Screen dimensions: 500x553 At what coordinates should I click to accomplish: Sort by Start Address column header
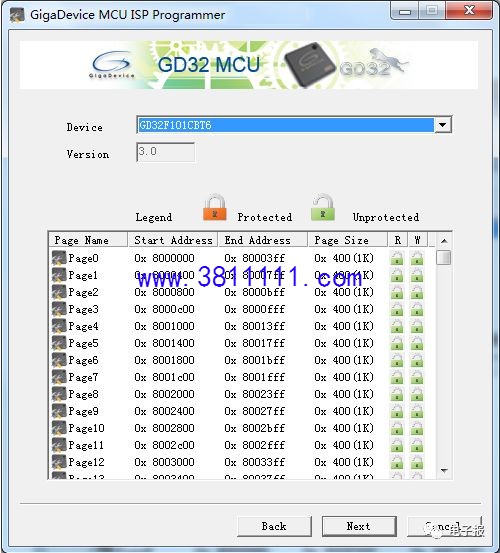click(x=173, y=240)
